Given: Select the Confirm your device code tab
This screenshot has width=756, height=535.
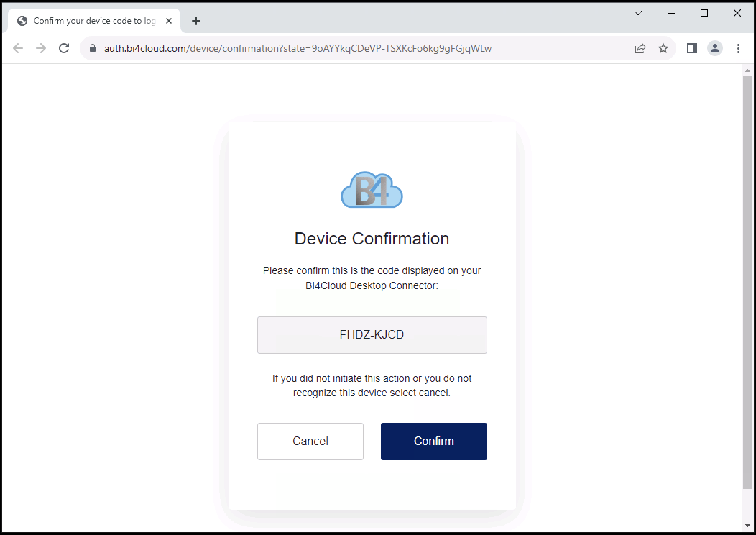Looking at the screenshot, I should click(x=94, y=21).
